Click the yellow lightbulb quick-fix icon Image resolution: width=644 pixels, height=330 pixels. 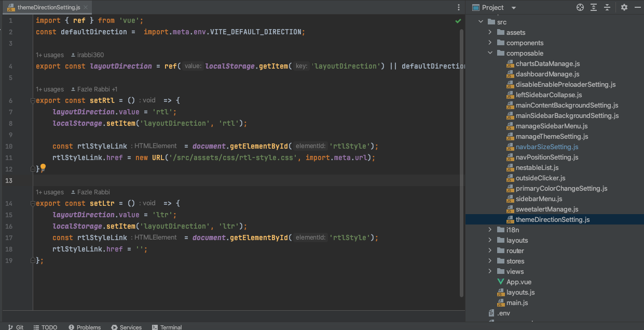pos(43,168)
